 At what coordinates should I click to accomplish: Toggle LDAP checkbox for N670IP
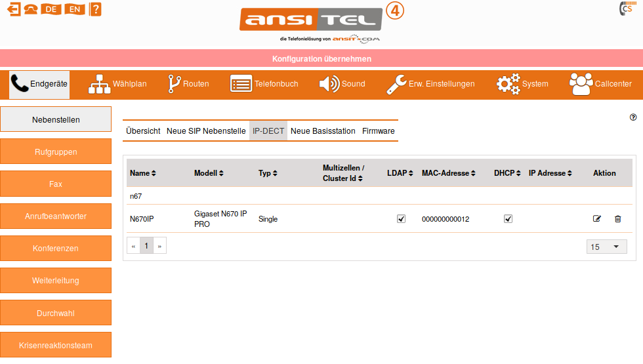pos(402,219)
